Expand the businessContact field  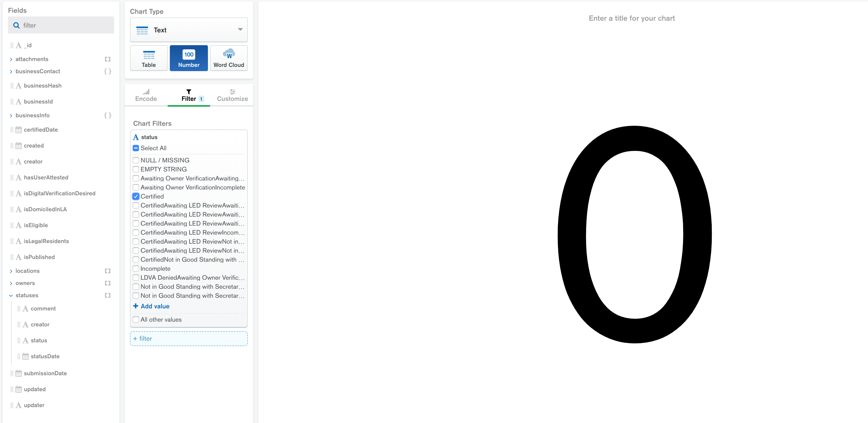[11, 72]
